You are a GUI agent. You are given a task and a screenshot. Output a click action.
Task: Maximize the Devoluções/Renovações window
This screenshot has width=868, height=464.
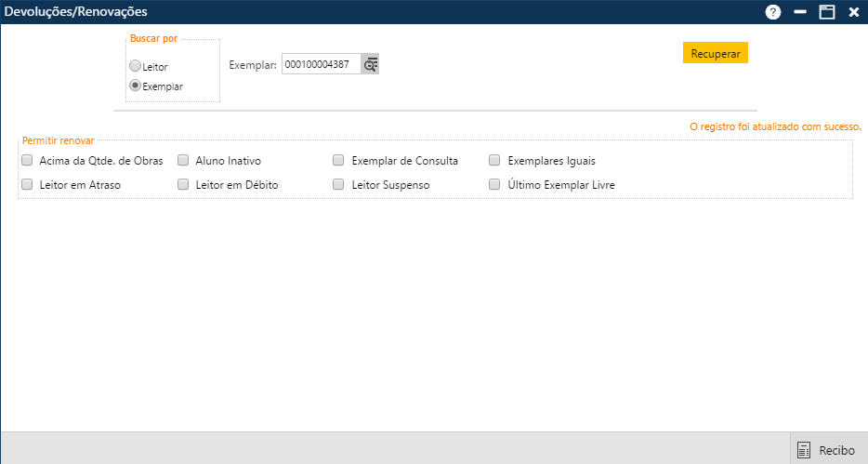(x=826, y=12)
